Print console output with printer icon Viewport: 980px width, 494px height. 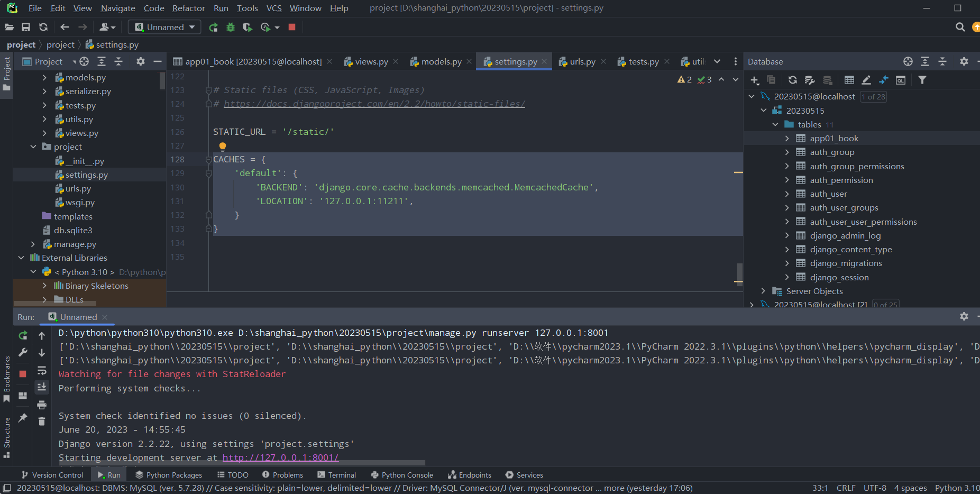click(x=42, y=405)
